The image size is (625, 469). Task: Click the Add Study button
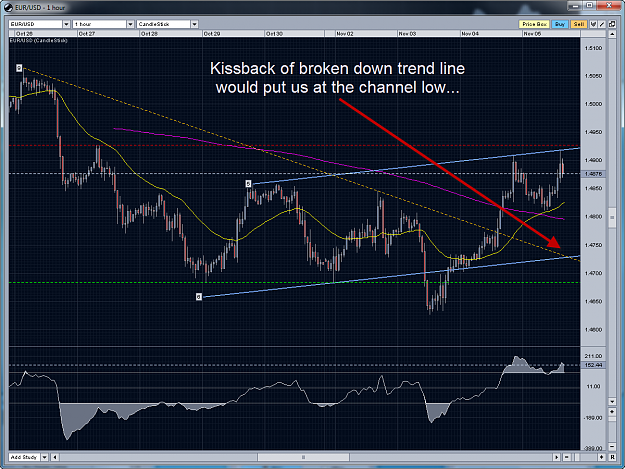(25, 457)
